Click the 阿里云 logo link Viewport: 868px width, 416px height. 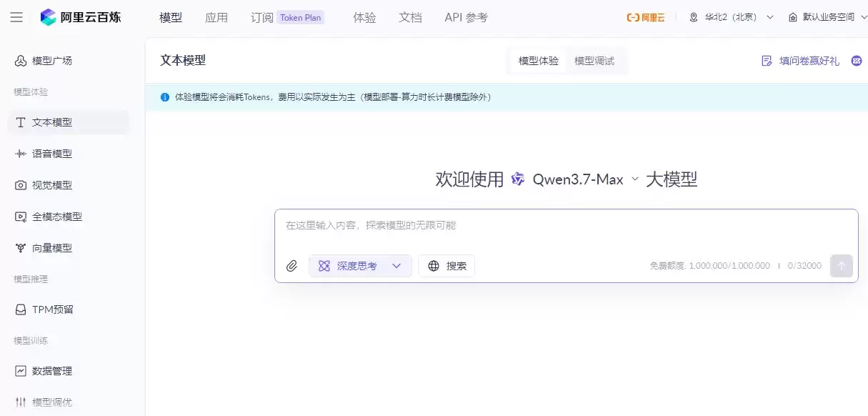(646, 17)
